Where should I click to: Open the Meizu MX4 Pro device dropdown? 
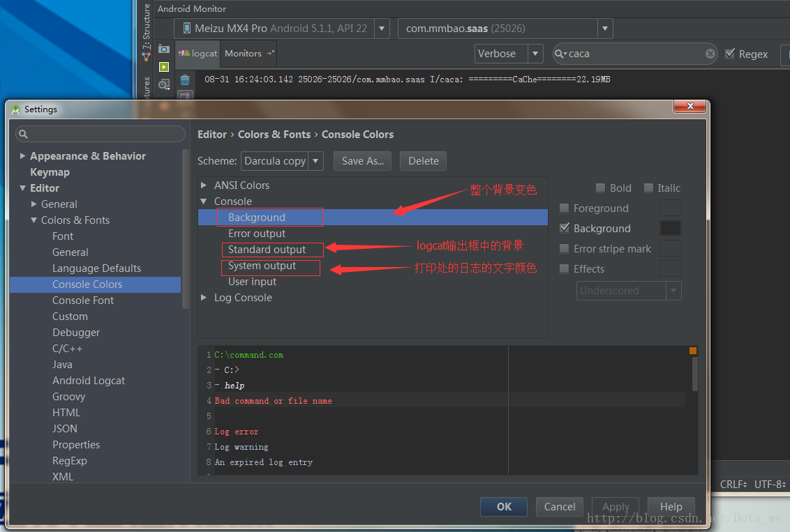pyautogui.click(x=382, y=28)
